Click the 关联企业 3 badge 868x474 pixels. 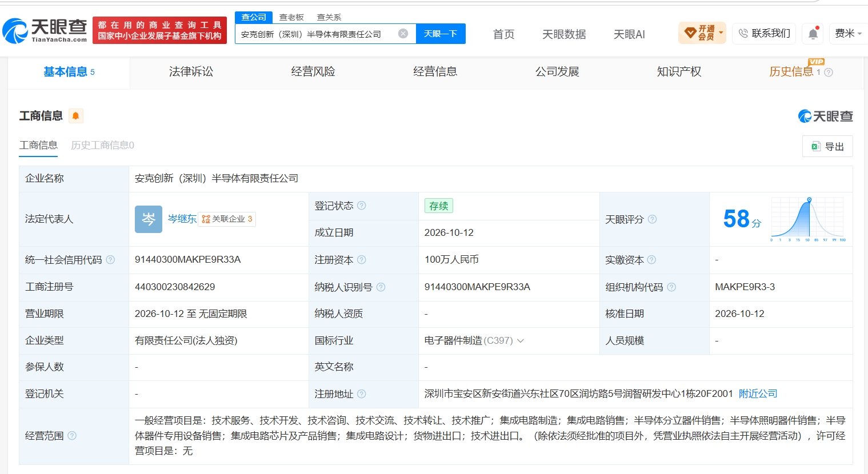pos(227,219)
